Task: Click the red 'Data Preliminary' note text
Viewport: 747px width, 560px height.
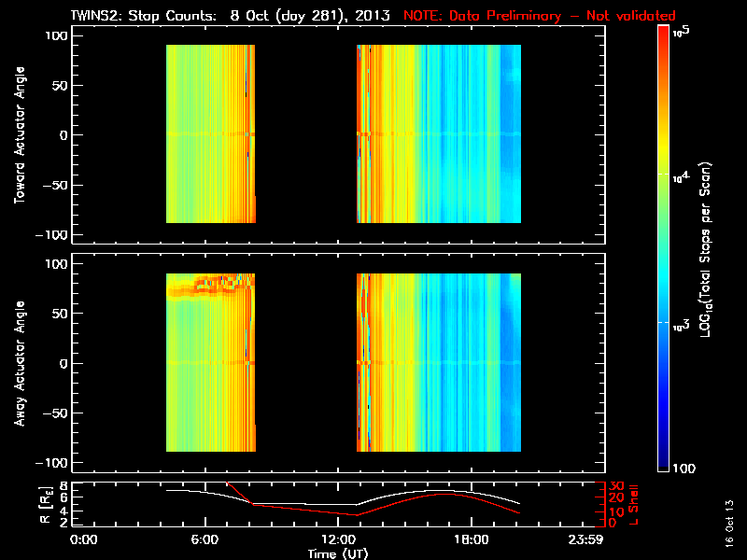Action: coord(539,16)
